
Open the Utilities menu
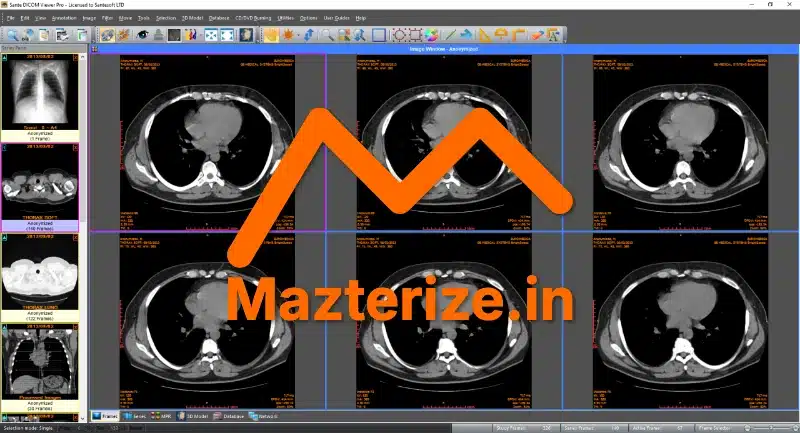click(285, 18)
